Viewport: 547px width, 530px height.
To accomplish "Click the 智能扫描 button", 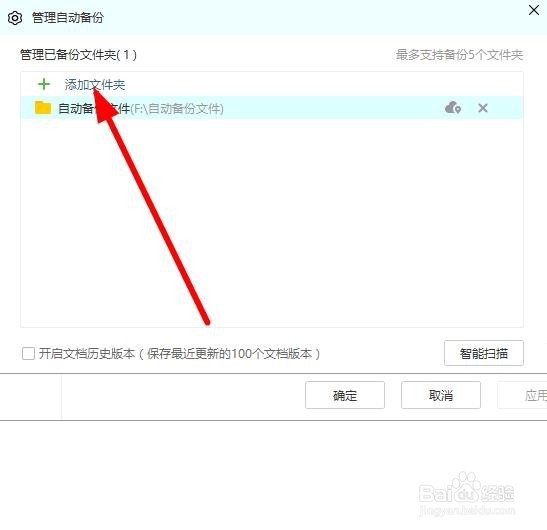I will click(484, 353).
